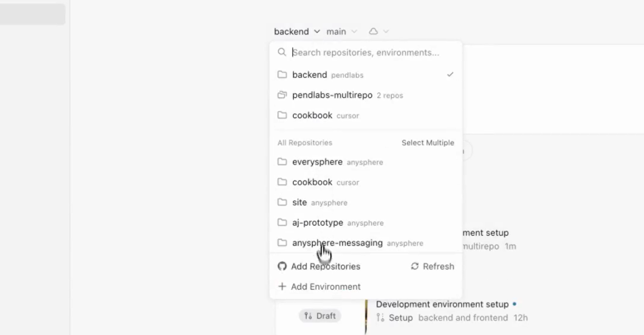This screenshot has width=644, height=335.
Task: Select the aj-prototype repository
Action: click(x=366, y=222)
